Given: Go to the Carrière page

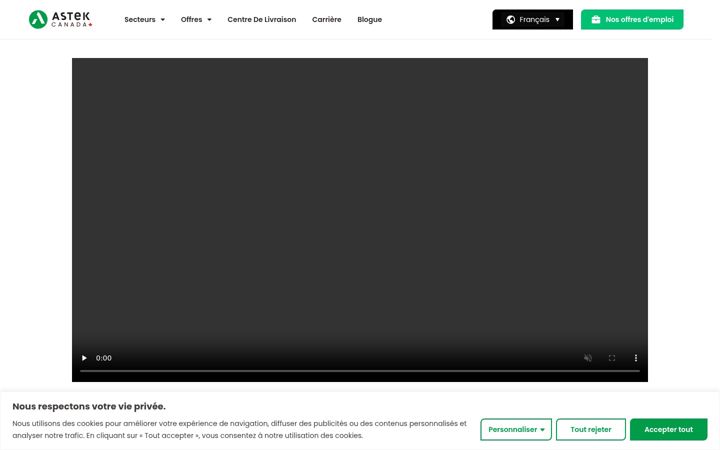Looking at the screenshot, I should [x=326, y=19].
